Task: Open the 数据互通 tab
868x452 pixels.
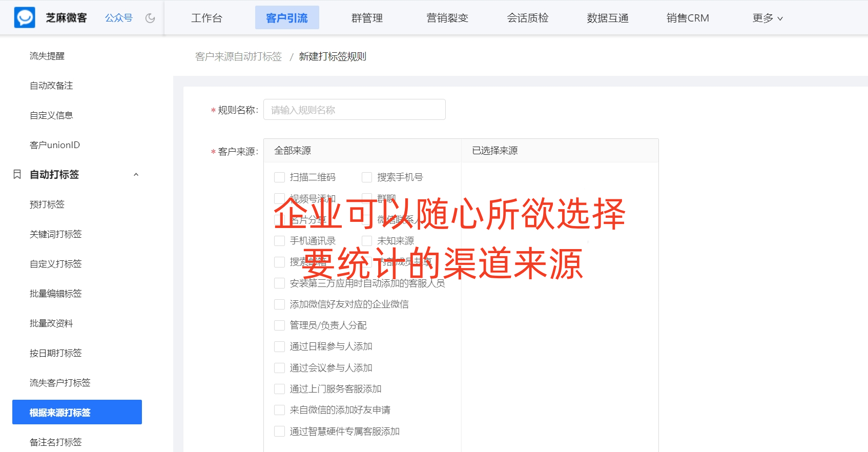Action: coord(608,18)
